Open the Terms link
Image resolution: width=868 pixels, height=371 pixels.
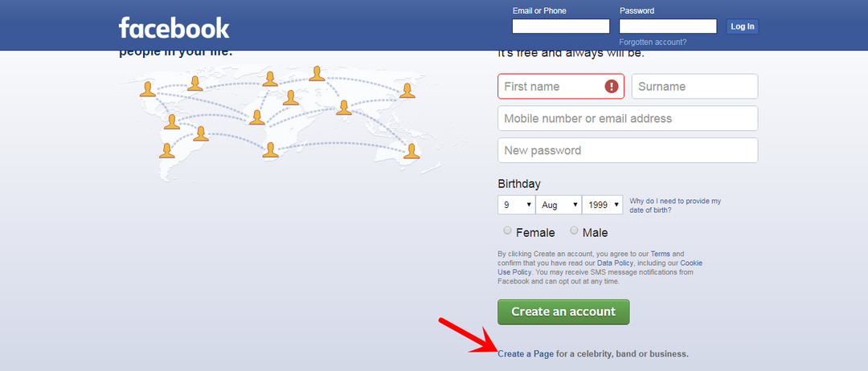click(660, 254)
